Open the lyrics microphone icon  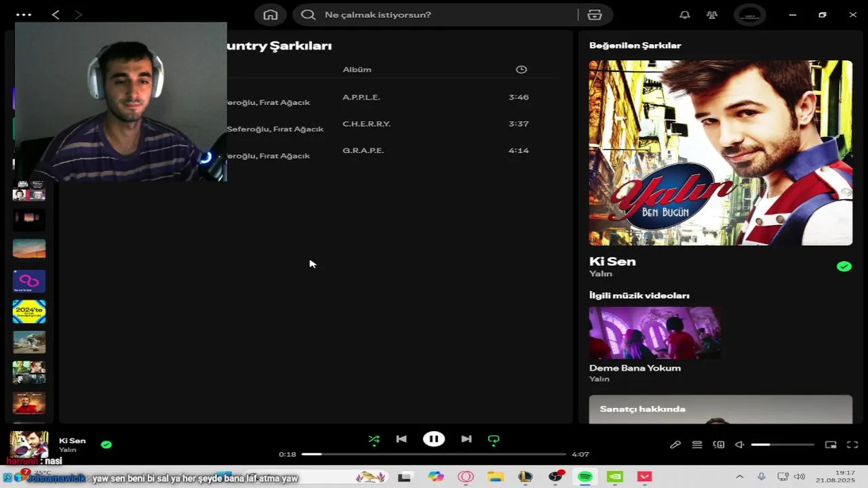pyautogui.click(x=675, y=445)
